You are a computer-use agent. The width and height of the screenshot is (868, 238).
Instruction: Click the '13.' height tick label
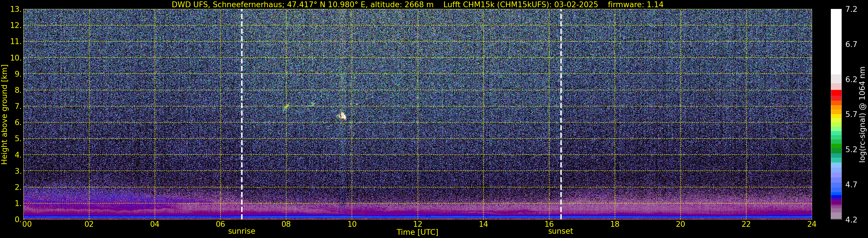[x=16, y=9]
